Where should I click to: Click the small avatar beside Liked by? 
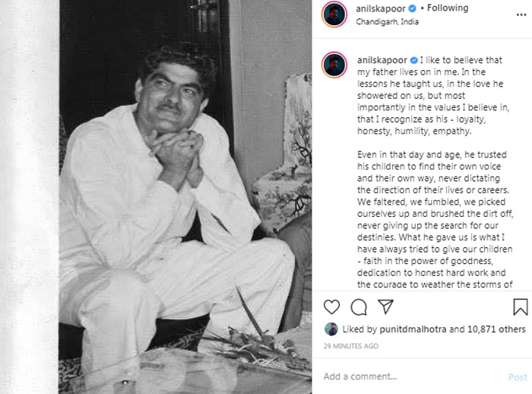tap(331, 329)
